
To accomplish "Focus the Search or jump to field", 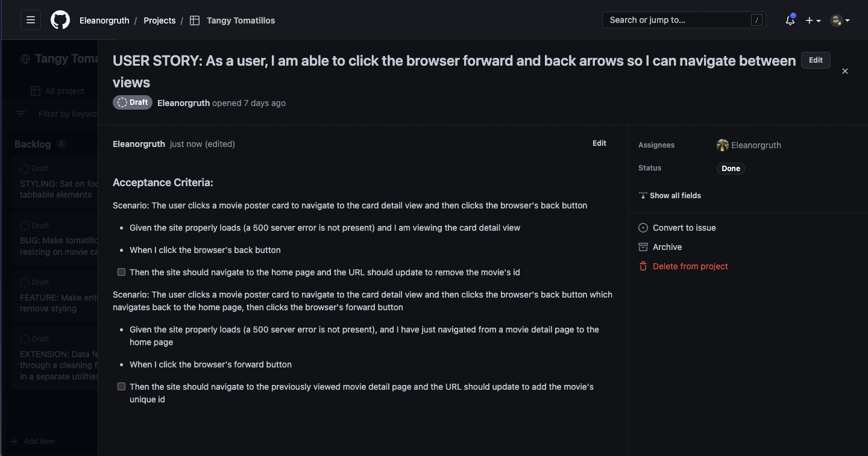I will [684, 20].
